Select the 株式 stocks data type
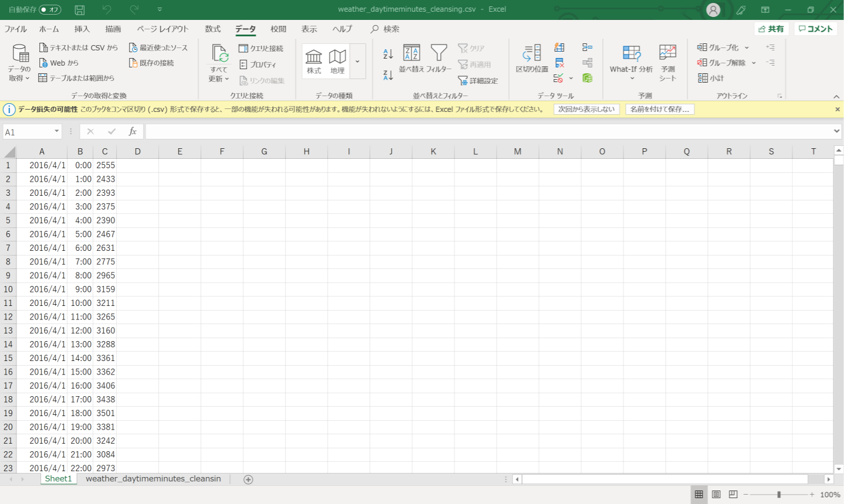Viewport: 844px width, 504px height. tap(314, 61)
